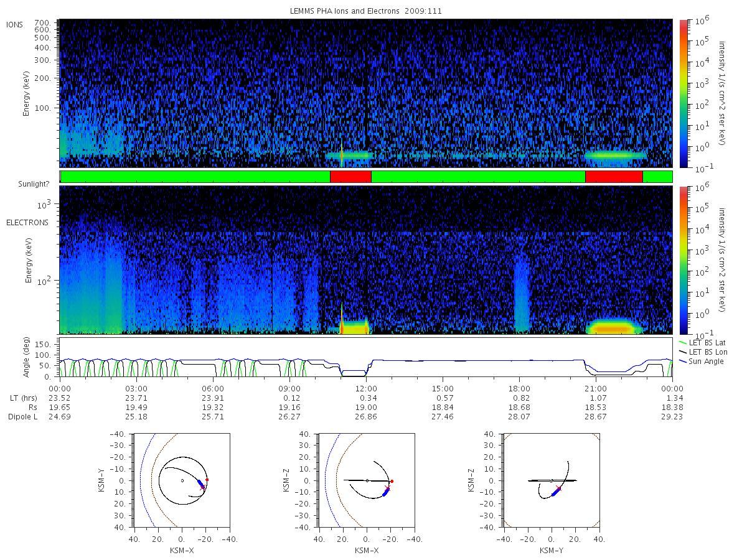
Task: Click the 06:00 time tick label
Action: [213, 389]
